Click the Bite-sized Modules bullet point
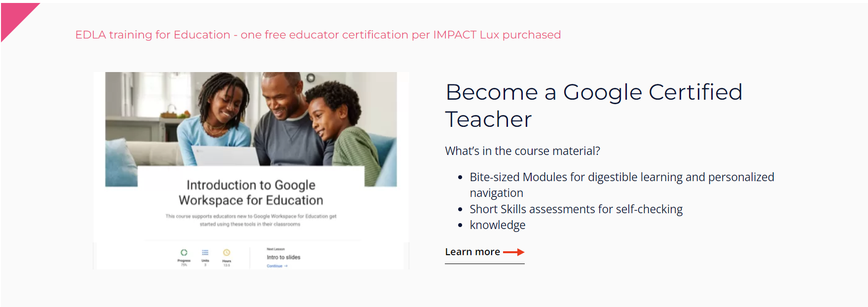 (622, 185)
